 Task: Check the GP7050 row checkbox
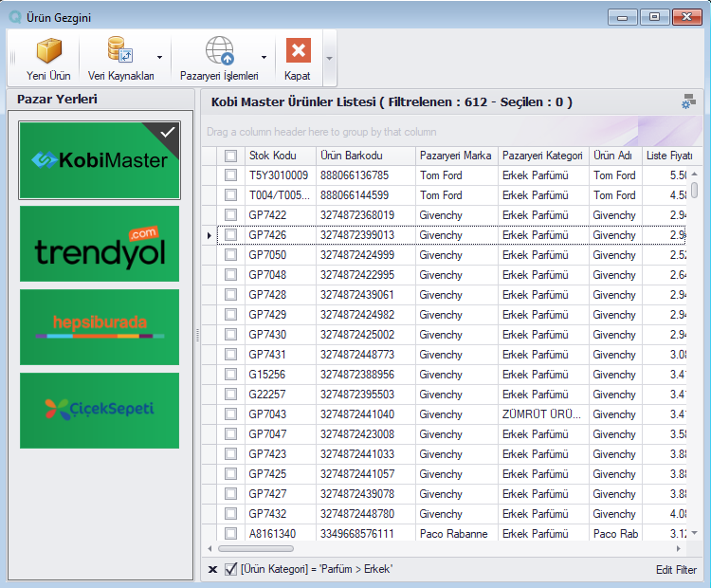[x=230, y=255]
